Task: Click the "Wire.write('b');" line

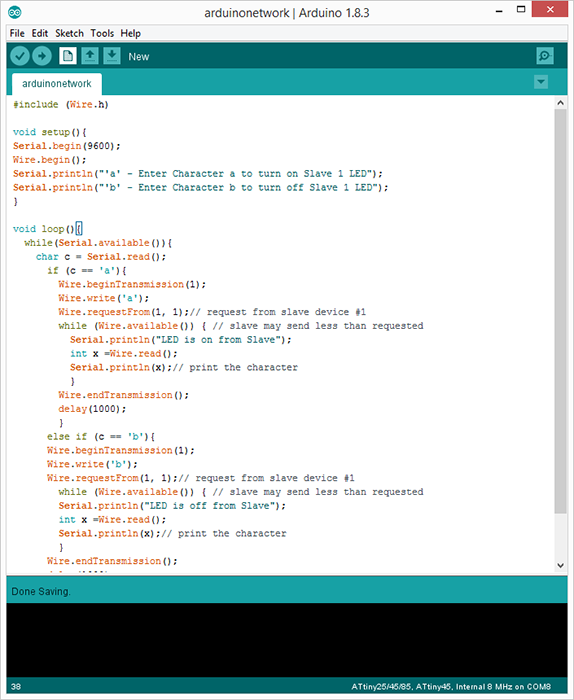Action: coord(92,464)
